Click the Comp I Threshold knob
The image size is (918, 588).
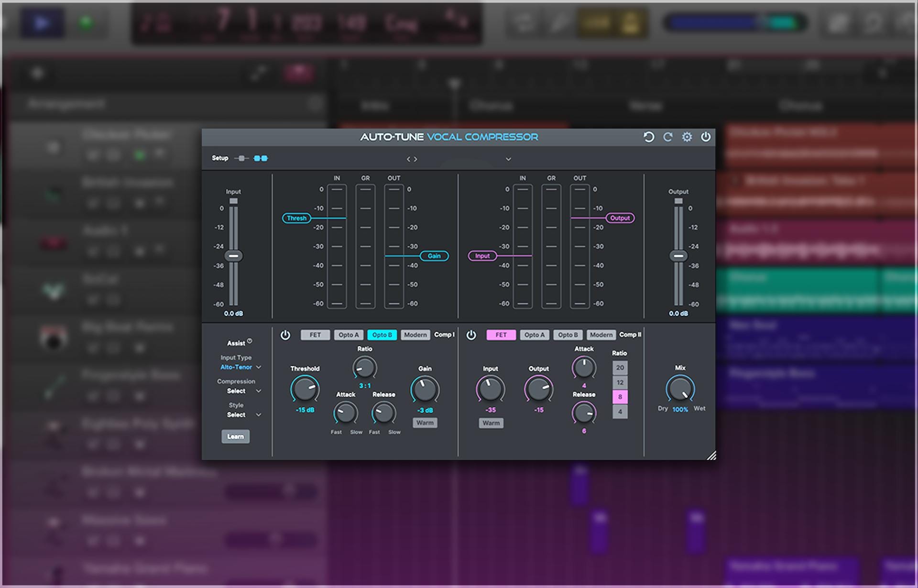[305, 389]
